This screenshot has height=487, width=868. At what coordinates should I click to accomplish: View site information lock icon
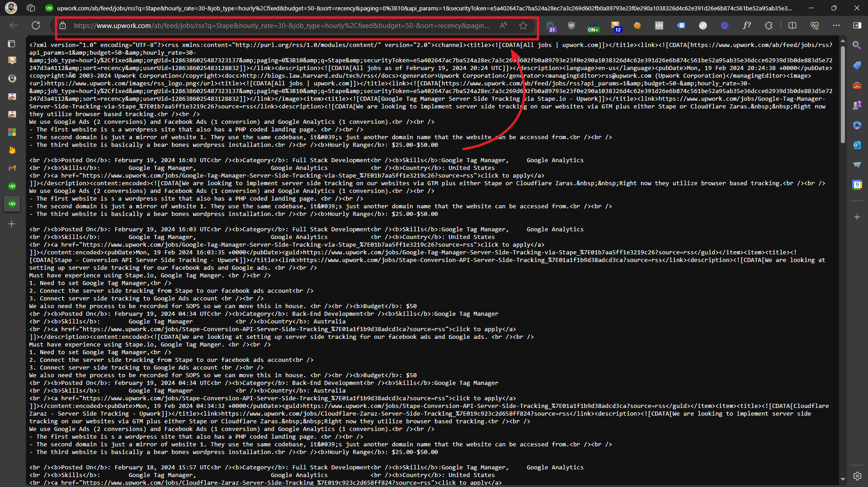63,26
